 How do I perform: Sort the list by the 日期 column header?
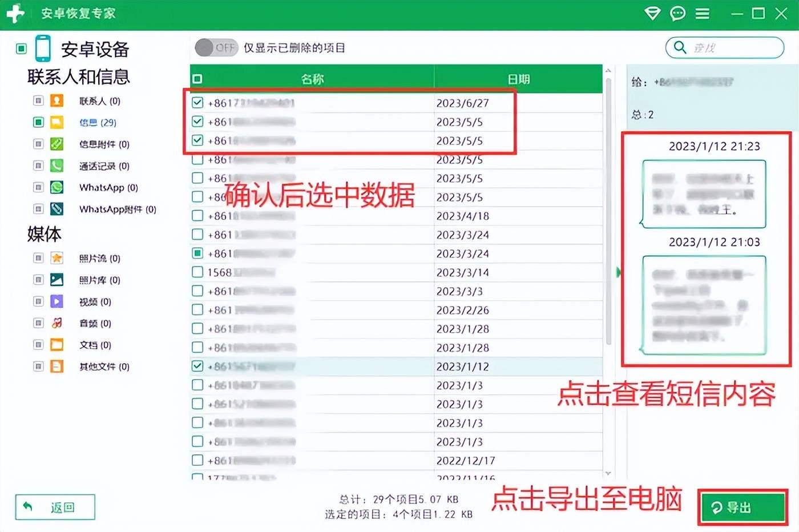pos(518,79)
